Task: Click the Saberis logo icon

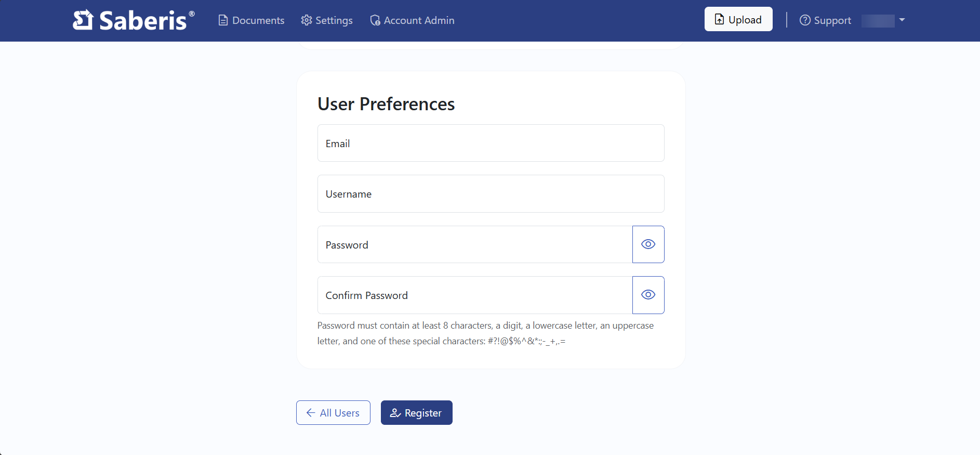Action: (83, 20)
